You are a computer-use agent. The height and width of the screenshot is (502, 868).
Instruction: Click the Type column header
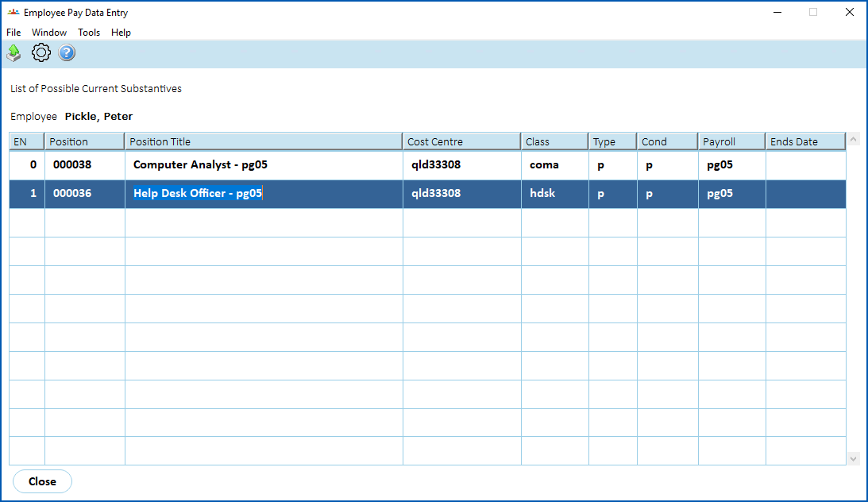[613, 141]
